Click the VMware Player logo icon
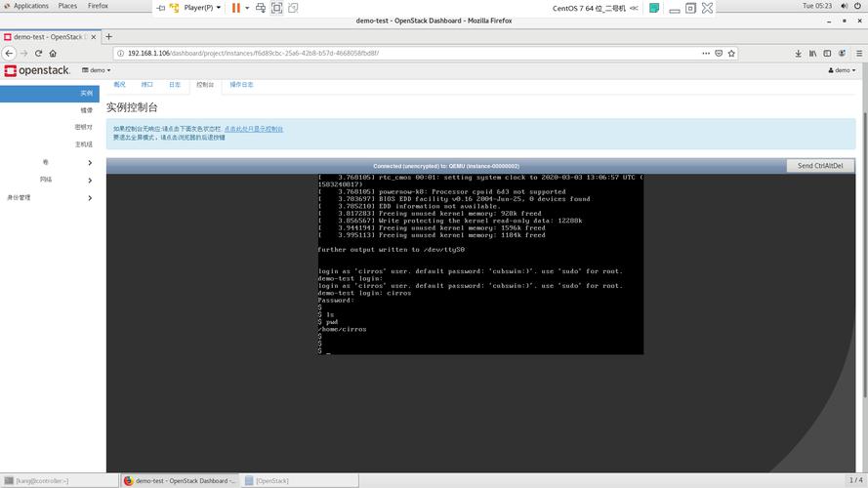The width and height of the screenshot is (868, 488). [x=175, y=8]
